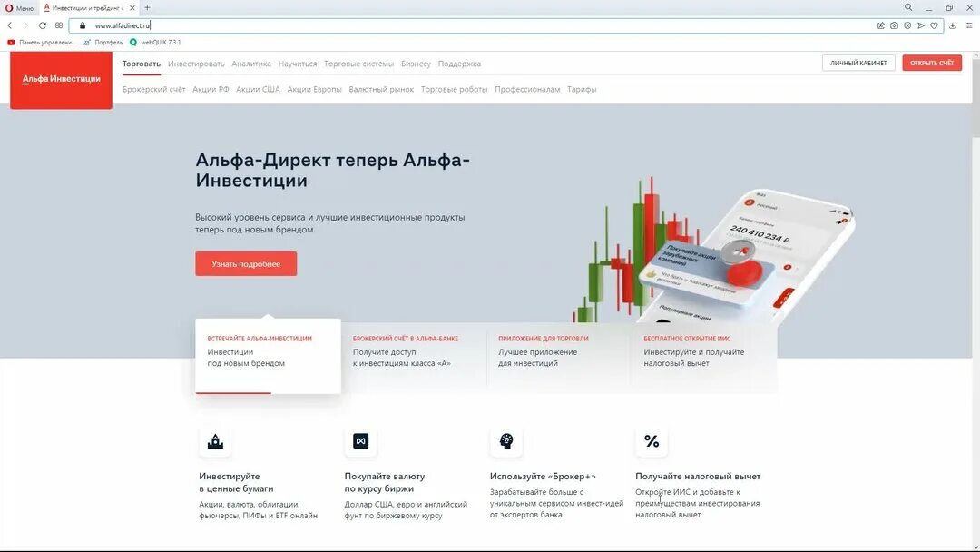The width and height of the screenshot is (980, 552).
Task: Click the Альфа Инвестиции logo
Action: [x=62, y=80]
